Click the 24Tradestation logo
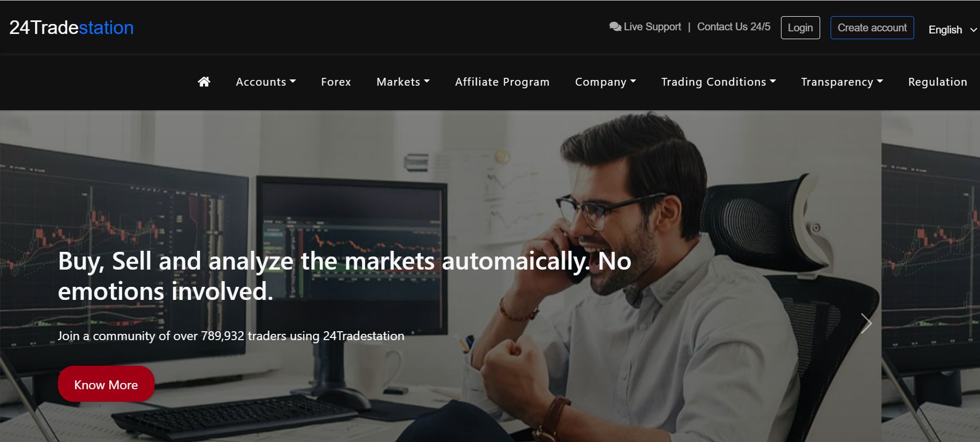 (72, 28)
